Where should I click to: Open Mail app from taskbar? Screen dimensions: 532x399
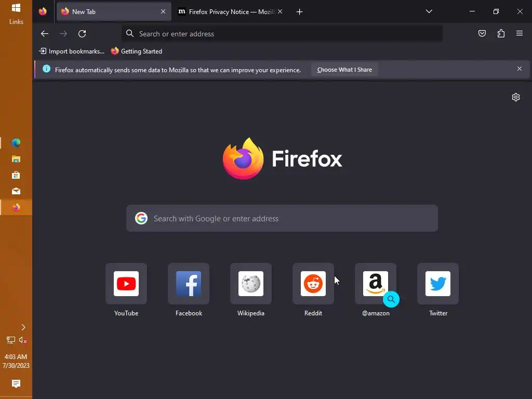click(16, 191)
